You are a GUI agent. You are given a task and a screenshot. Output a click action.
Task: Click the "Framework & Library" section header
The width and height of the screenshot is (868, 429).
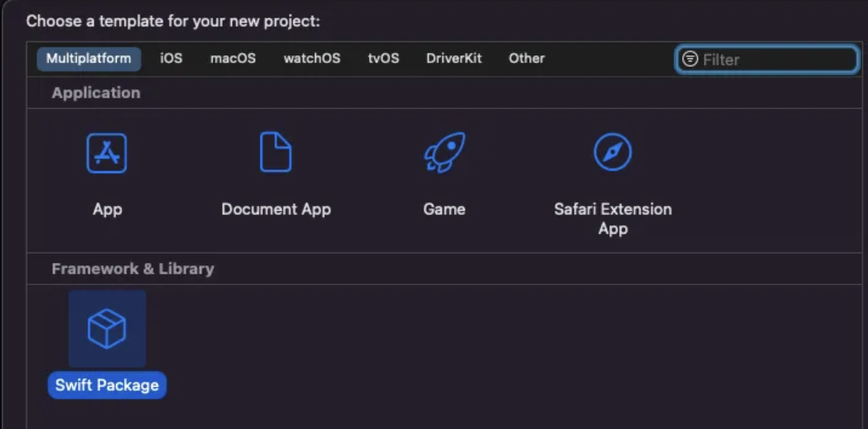[x=132, y=269]
